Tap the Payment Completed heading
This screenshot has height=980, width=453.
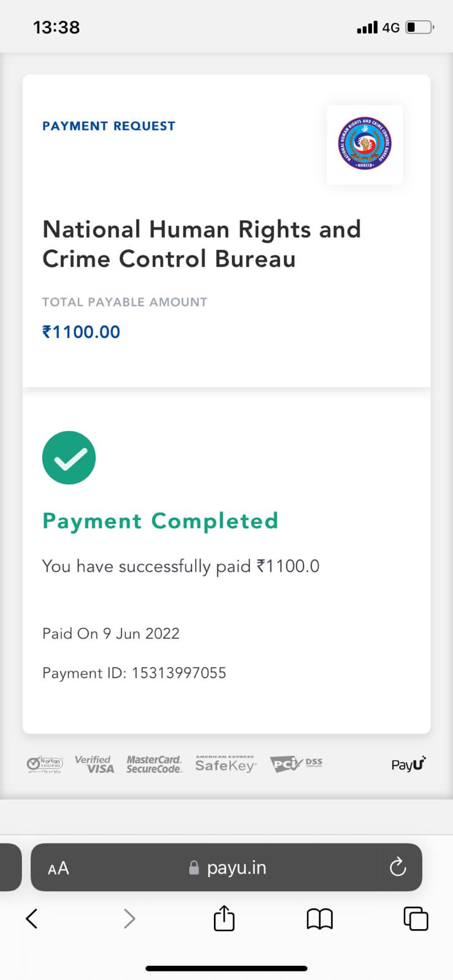click(160, 521)
